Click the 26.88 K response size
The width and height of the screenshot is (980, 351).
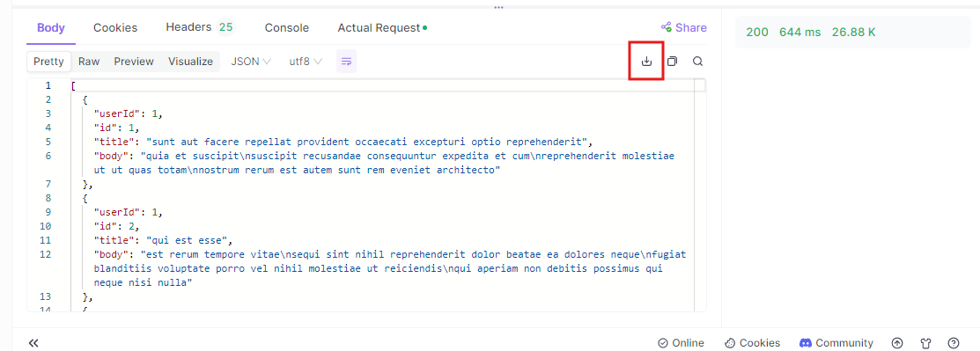(x=854, y=32)
